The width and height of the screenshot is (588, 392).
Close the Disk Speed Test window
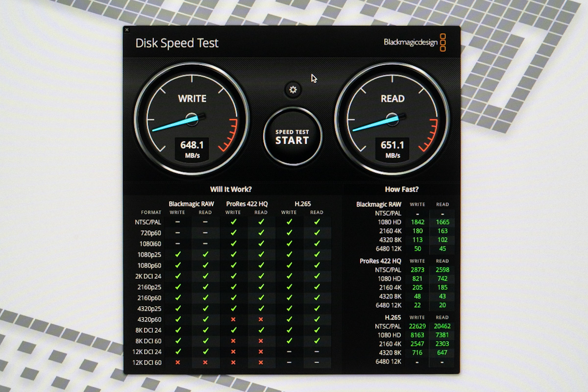(x=127, y=30)
